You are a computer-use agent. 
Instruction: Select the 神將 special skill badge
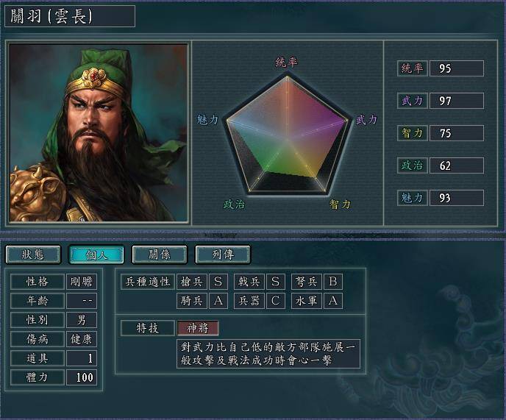(198, 328)
